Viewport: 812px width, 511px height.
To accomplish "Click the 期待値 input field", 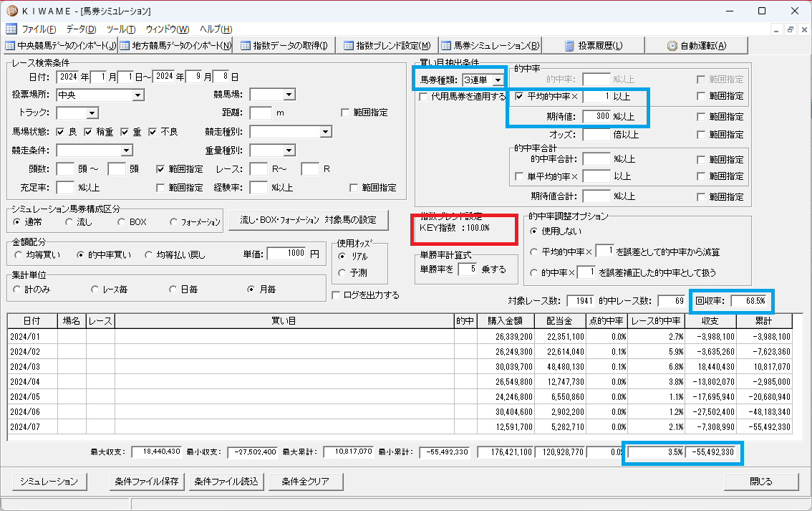I will 596,116.
